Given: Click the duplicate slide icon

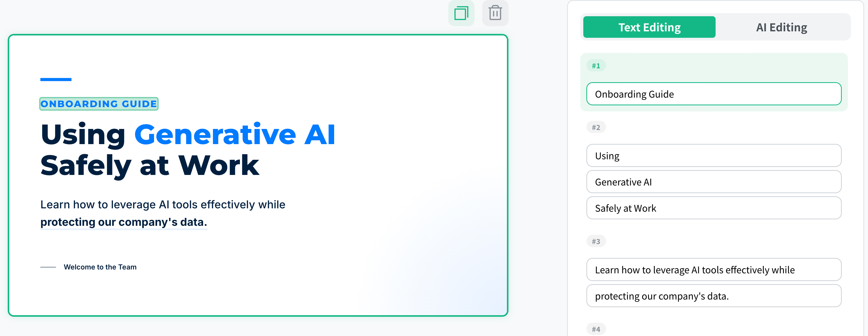Looking at the screenshot, I should coord(461,13).
